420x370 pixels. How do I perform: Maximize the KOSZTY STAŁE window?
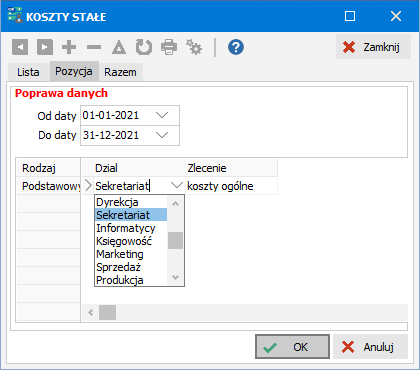tap(350, 16)
